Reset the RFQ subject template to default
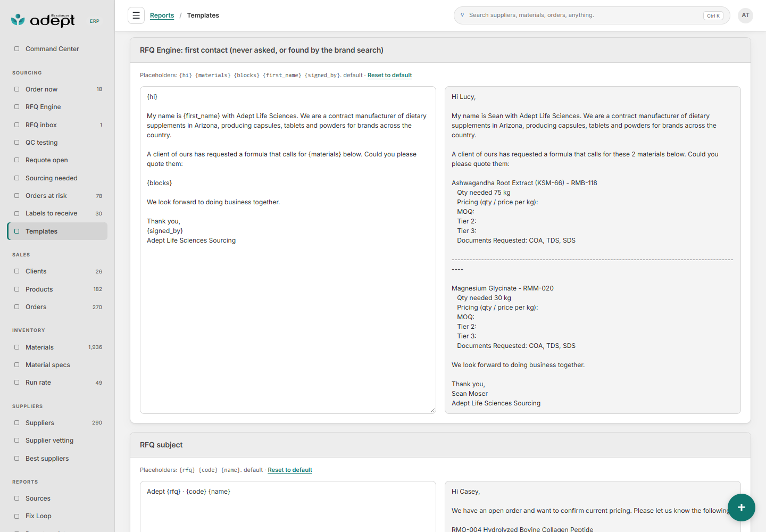Screen dimensions: 766x532 (x=290, y=470)
